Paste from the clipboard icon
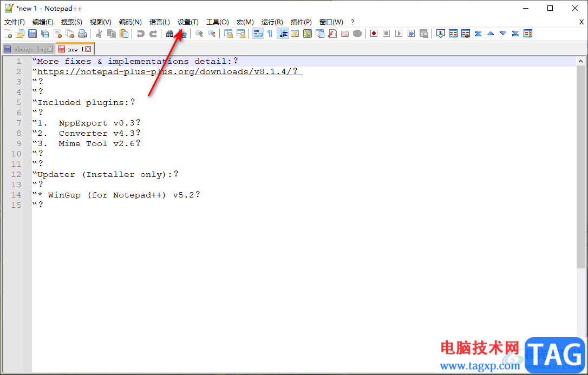This screenshot has width=588, height=375. click(124, 34)
